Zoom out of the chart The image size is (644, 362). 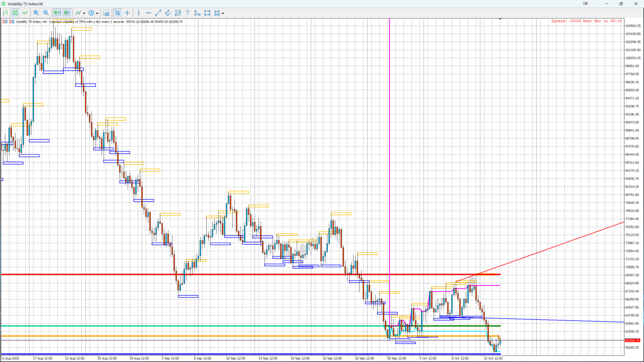46,13
